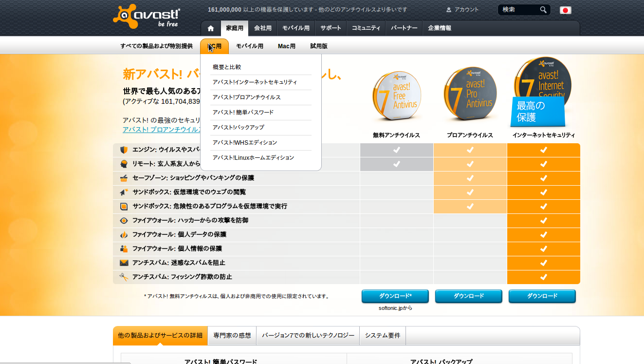Download the free antivirus (ダウンロード*)
The image size is (644, 364).
click(x=395, y=296)
